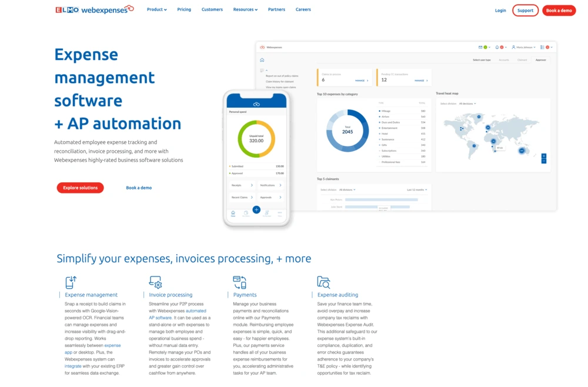The image size is (588, 387).
Task: Go to the Customers page
Action: 212,9
